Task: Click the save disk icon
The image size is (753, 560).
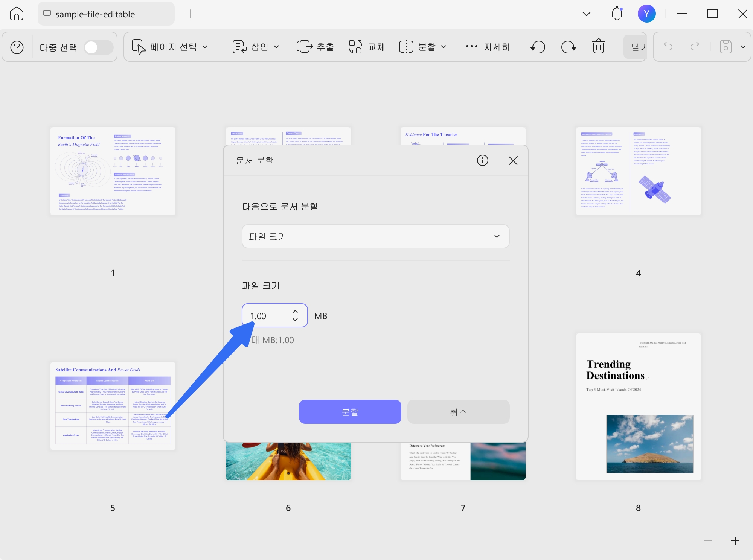Action: 726,47
